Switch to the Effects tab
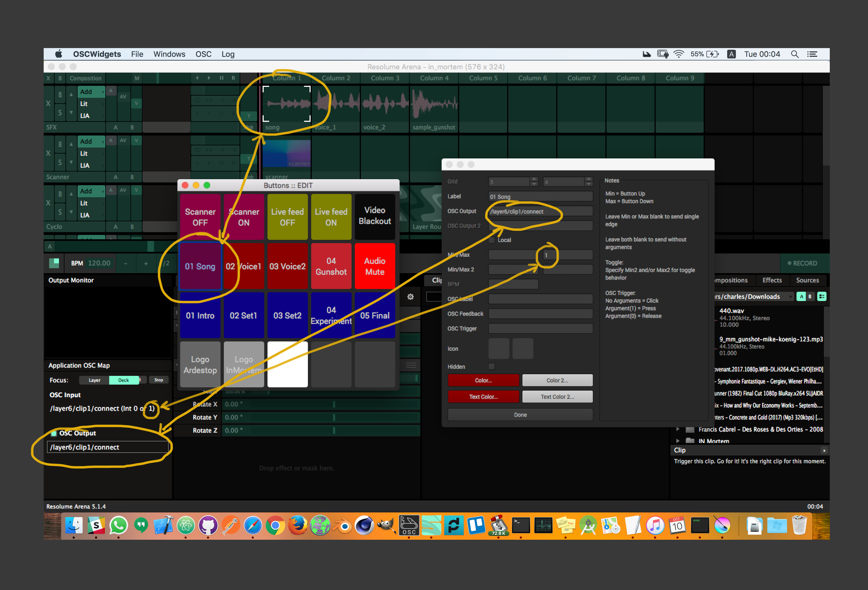868x590 pixels. coord(772,280)
